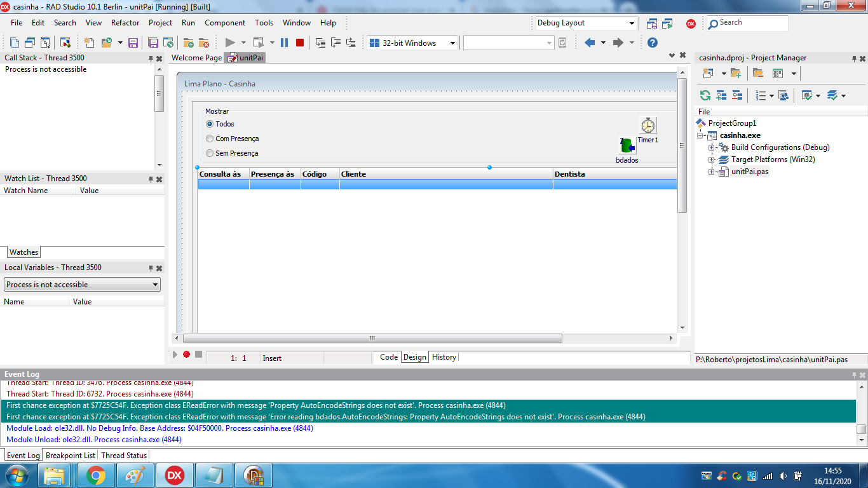868x488 pixels.
Task: Click the Save All toolbar icon
Action: tap(153, 43)
